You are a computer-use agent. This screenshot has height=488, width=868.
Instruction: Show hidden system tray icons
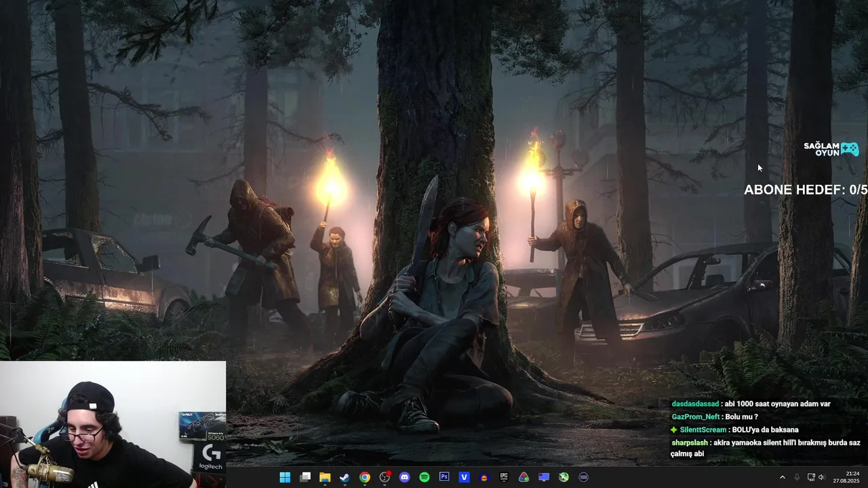click(x=782, y=477)
